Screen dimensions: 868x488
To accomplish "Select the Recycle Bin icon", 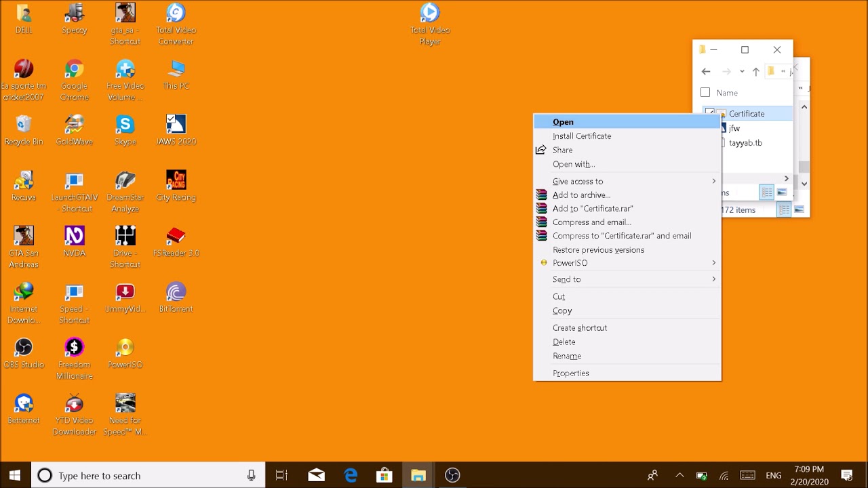I will click(24, 130).
